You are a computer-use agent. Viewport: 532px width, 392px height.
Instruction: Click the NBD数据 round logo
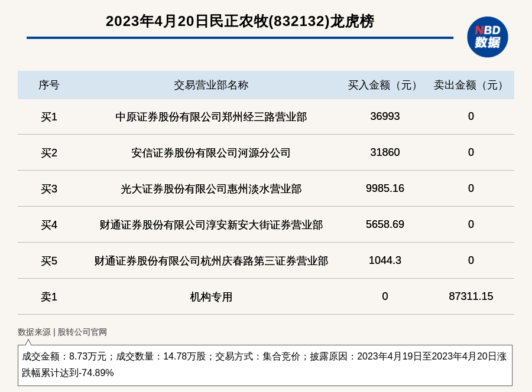(x=488, y=37)
